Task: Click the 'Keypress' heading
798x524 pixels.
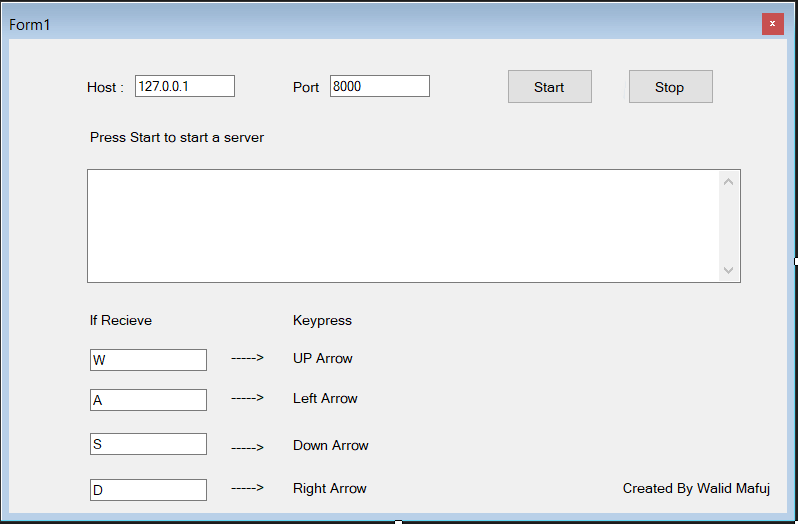Action: (x=322, y=321)
